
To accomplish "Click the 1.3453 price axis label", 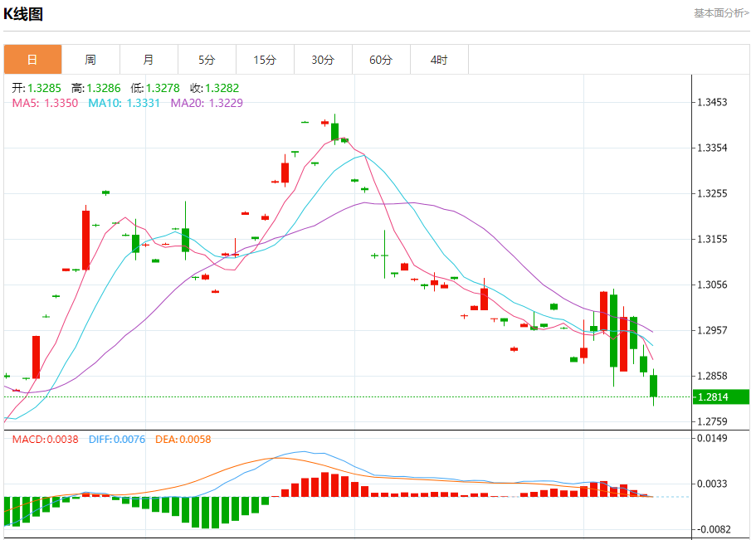I will [x=712, y=102].
